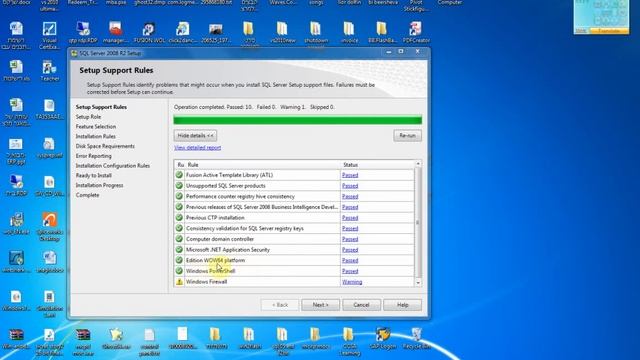
Task: Click green check beside Unsupported SQL Server products
Action: (x=179, y=185)
